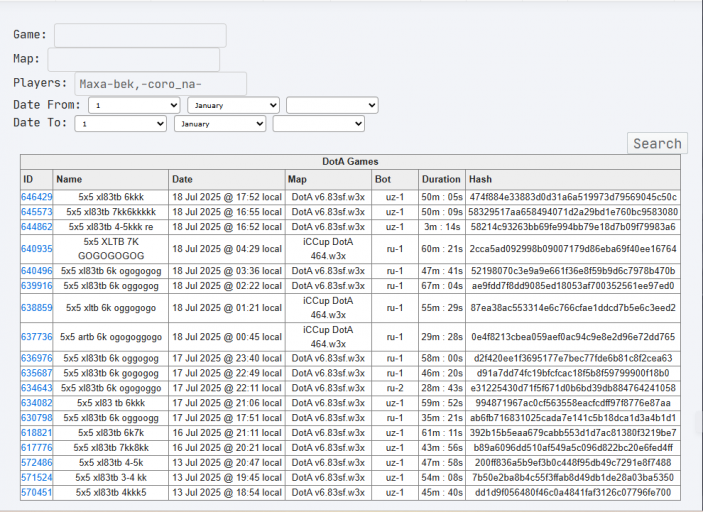The height and width of the screenshot is (512, 703).
Task: Click duration '28m : 43s'
Action: pos(442,388)
